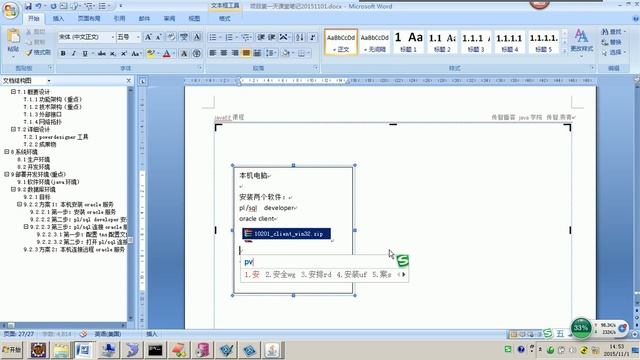Show or hide paragraph marks
640x360 pixels.
(x=313, y=37)
